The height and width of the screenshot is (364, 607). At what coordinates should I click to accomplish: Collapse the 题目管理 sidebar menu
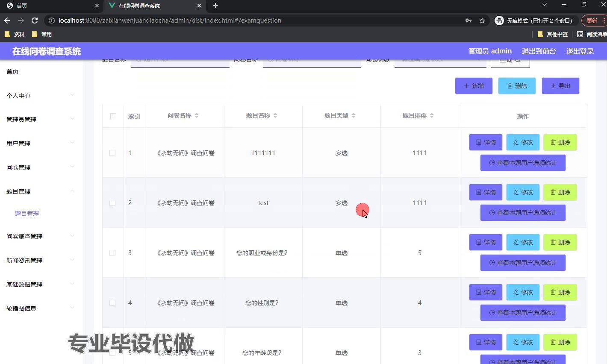click(41, 191)
